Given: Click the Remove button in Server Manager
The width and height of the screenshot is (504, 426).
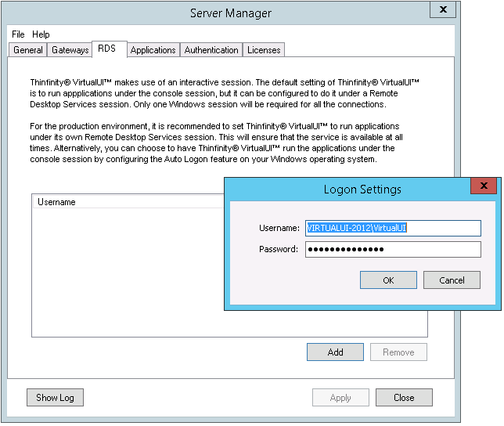Looking at the screenshot, I should pyautogui.click(x=398, y=352).
